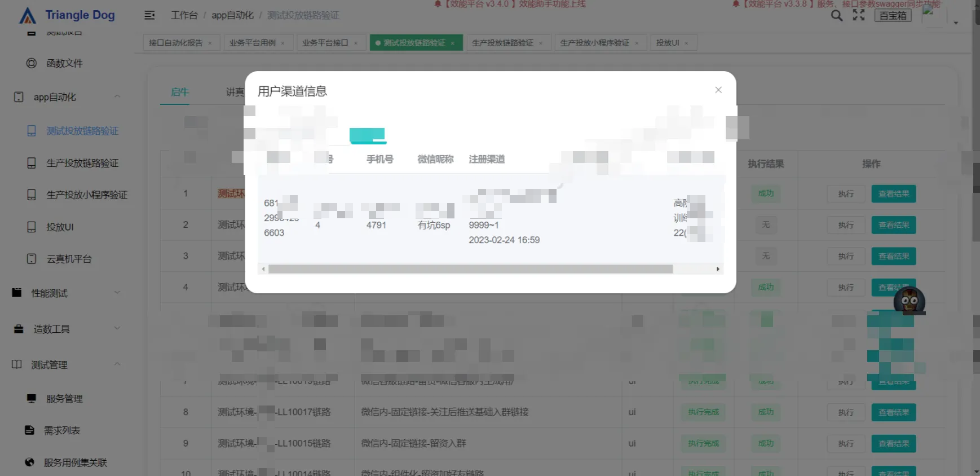Click the 测试管理 book icon
This screenshot has width=980, height=476.
17,364
